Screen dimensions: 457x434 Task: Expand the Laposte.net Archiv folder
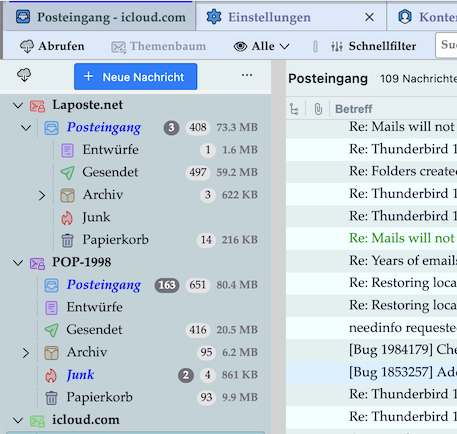click(41, 195)
